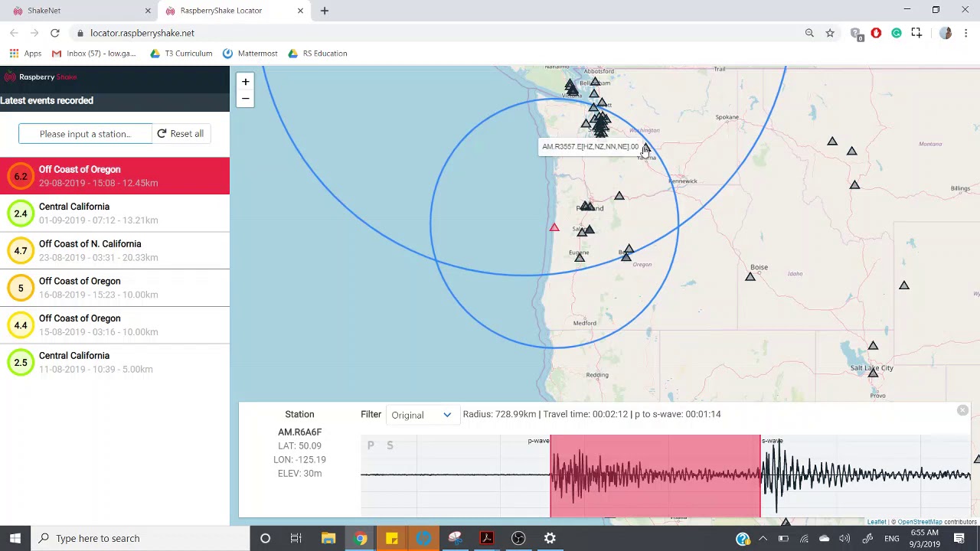The width and height of the screenshot is (980, 551).
Task: Open OBS Studio from the taskbar
Action: 518,538
